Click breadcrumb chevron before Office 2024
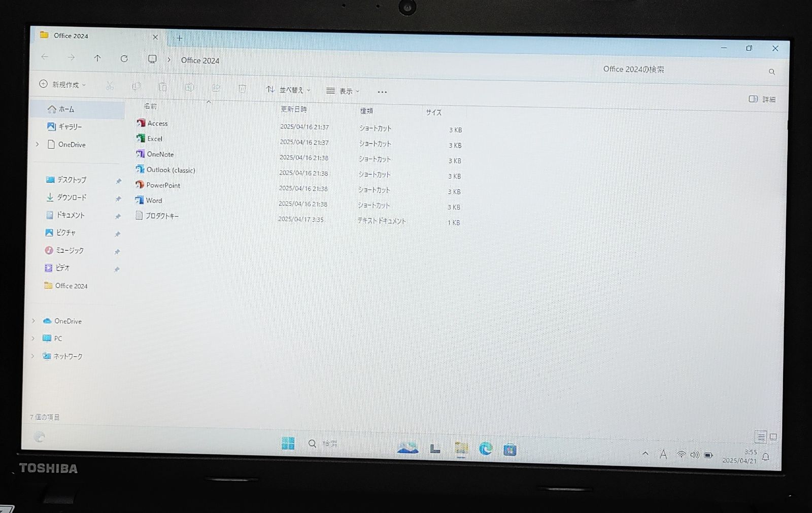 [169, 60]
